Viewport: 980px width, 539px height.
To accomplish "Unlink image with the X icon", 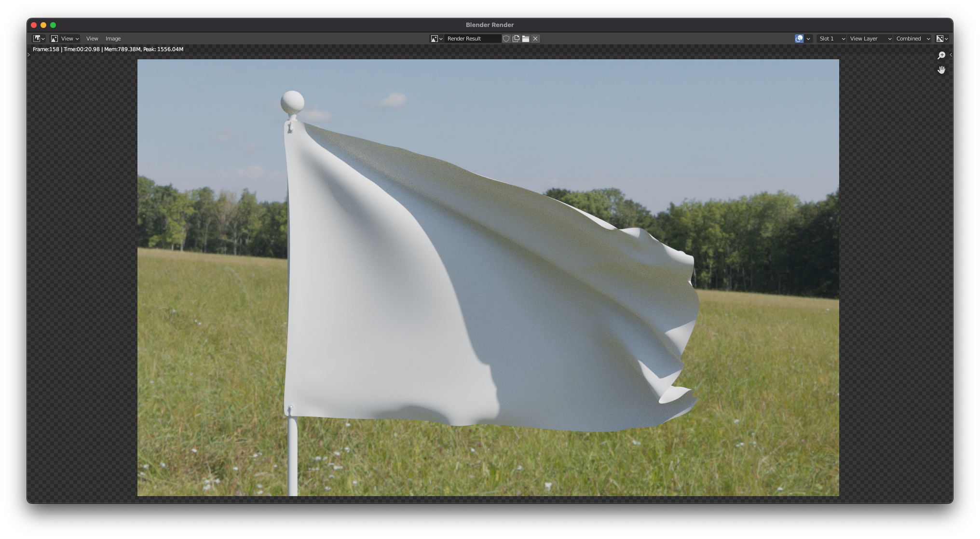I will (x=535, y=39).
